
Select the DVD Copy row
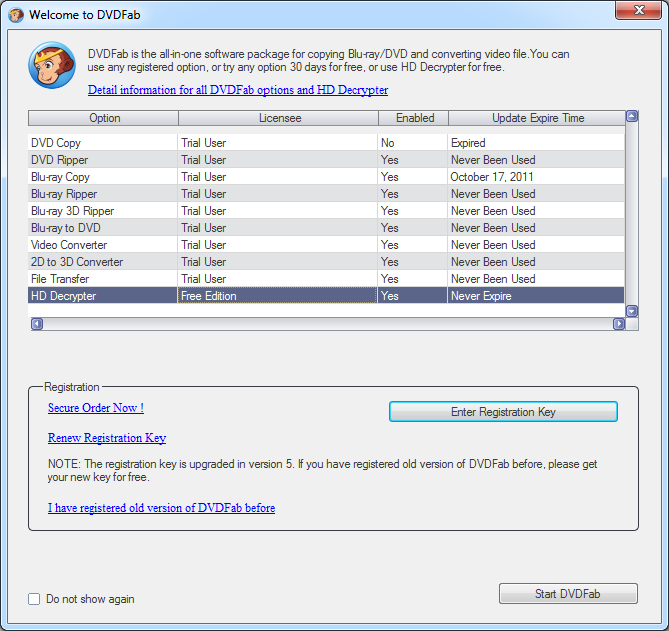tap(326, 143)
